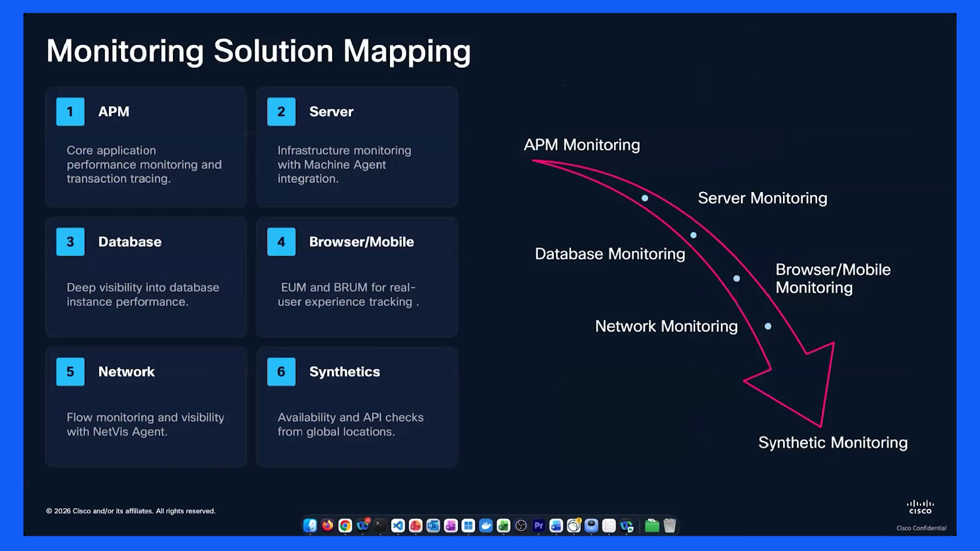Image resolution: width=980 pixels, height=551 pixels.
Task: Open Microsoft Excel in the dock
Action: point(504,525)
